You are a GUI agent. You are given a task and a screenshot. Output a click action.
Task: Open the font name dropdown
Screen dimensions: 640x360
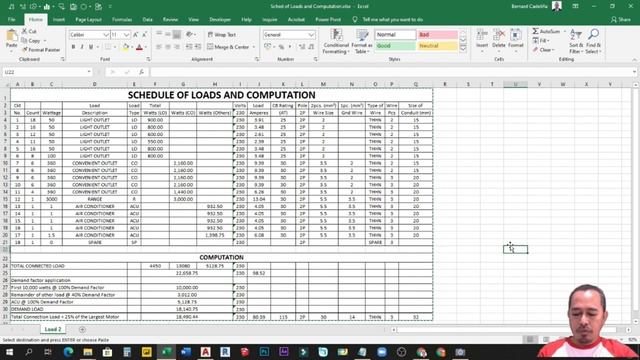pyautogui.click(x=106, y=35)
